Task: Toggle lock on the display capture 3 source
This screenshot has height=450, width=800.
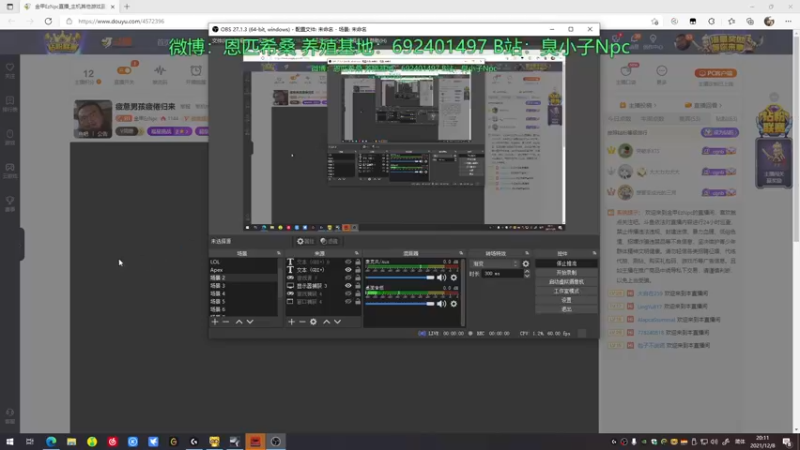Action: [358, 286]
